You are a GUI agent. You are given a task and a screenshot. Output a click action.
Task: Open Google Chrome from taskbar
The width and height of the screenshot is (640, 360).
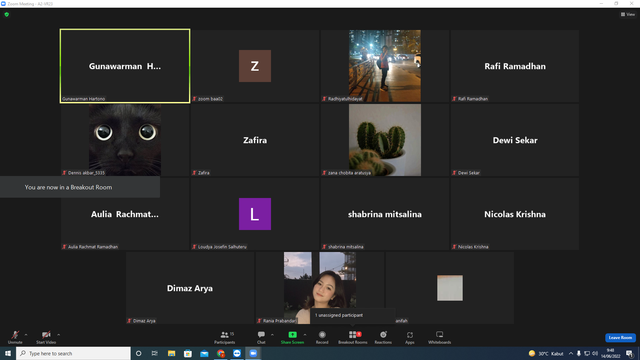221,353
